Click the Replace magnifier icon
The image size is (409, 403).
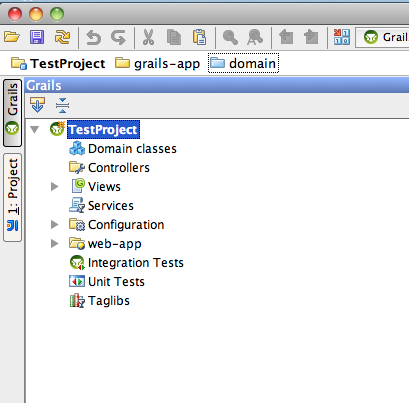tap(255, 37)
